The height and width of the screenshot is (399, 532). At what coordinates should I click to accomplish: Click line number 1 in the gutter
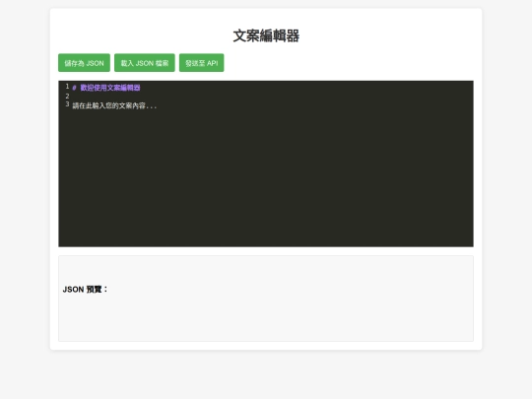67,87
